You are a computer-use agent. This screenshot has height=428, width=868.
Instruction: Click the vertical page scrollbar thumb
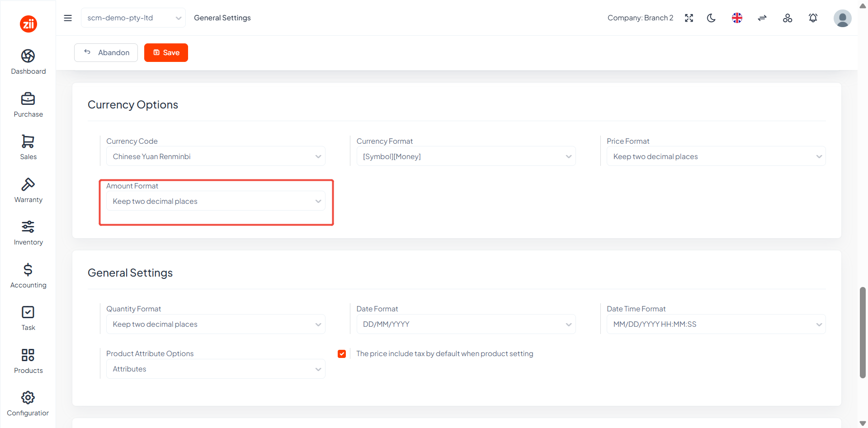pos(863,332)
